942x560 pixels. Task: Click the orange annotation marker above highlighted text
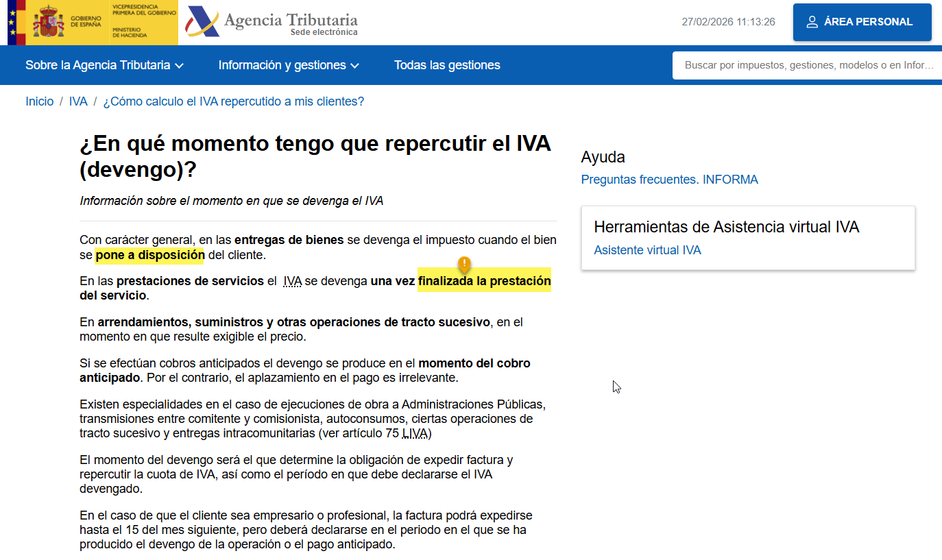coord(464,265)
